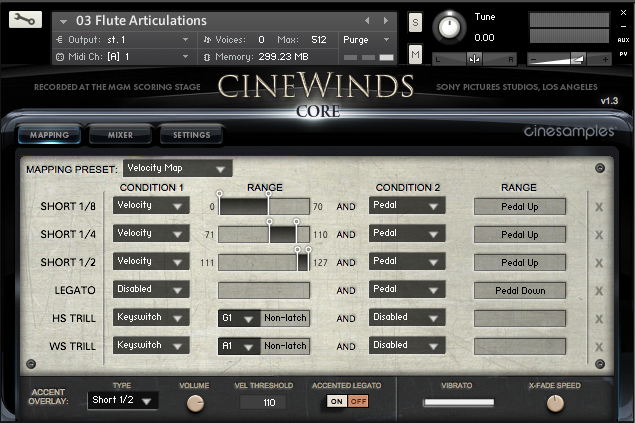Click SHORT 1/8 Pedal Up range button
Viewport: 635px width, 423px height.
[x=520, y=207]
